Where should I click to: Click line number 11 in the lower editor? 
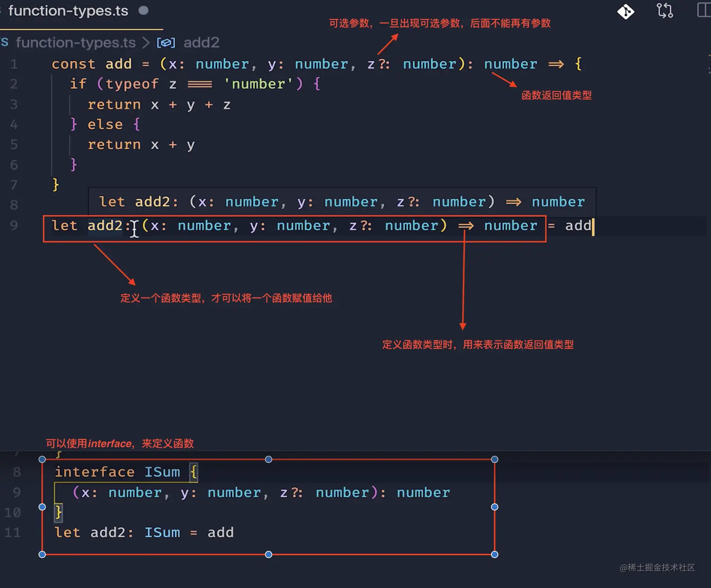point(13,533)
